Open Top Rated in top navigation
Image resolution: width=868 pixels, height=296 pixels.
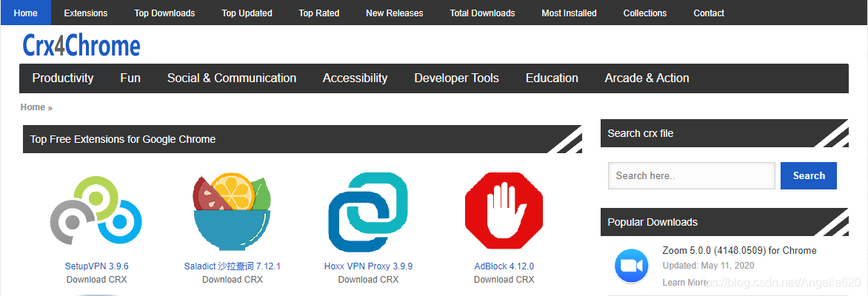[319, 13]
